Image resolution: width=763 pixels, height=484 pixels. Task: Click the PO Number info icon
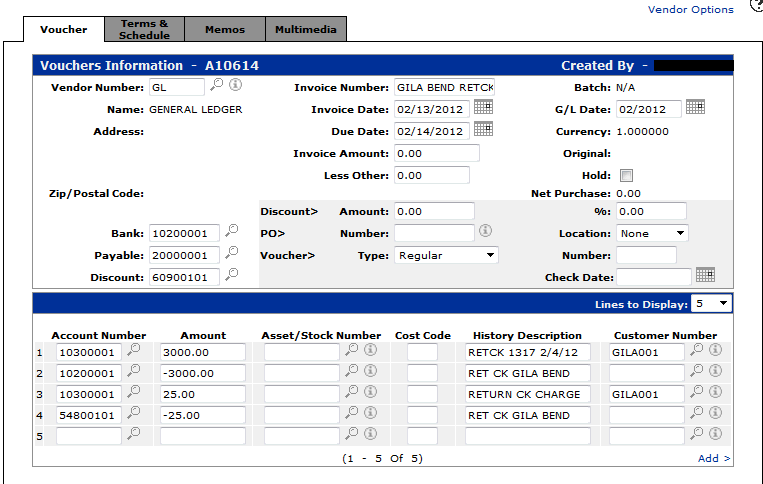click(x=486, y=232)
